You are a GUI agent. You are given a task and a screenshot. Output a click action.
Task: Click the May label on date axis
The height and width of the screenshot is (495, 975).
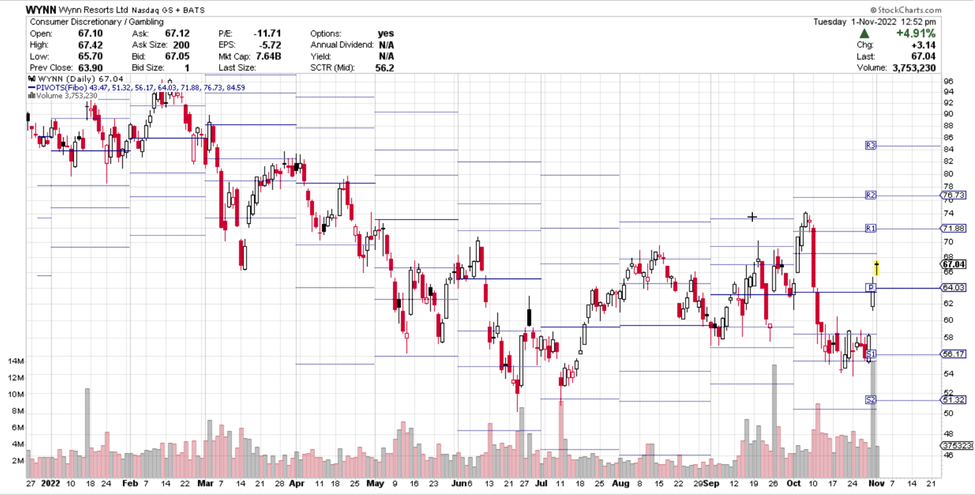(375, 483)
